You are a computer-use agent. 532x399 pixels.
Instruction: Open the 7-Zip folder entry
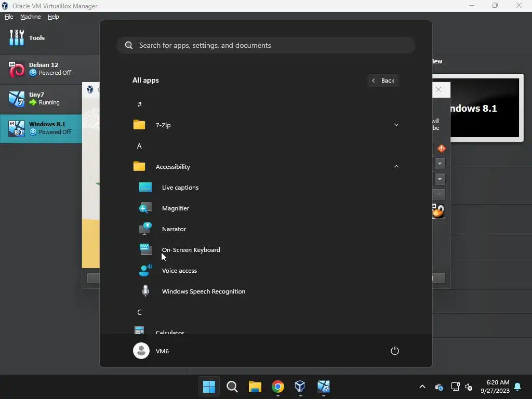click(x=267, y=125)
